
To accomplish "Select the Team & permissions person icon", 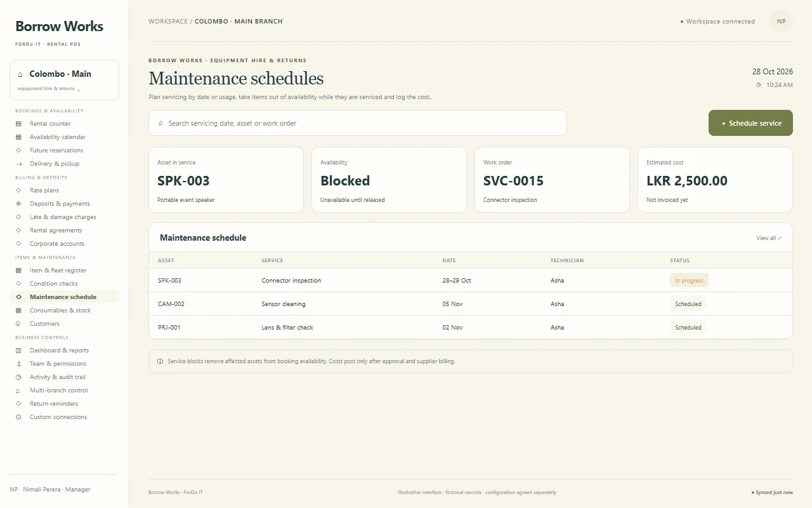I will (18, 364).
